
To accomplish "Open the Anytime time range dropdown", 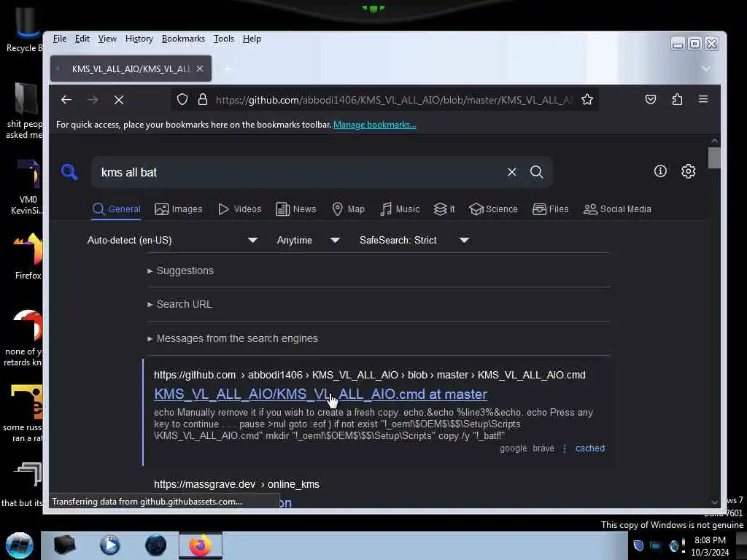I will pyautogui.click(x=308, y=240).
